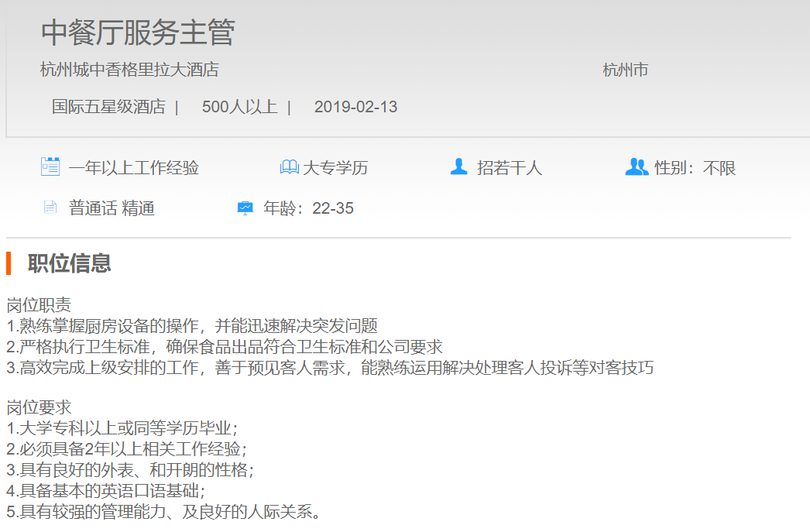Click the single person recruitment count icon
810x532 pixels.
pos(459,166)
